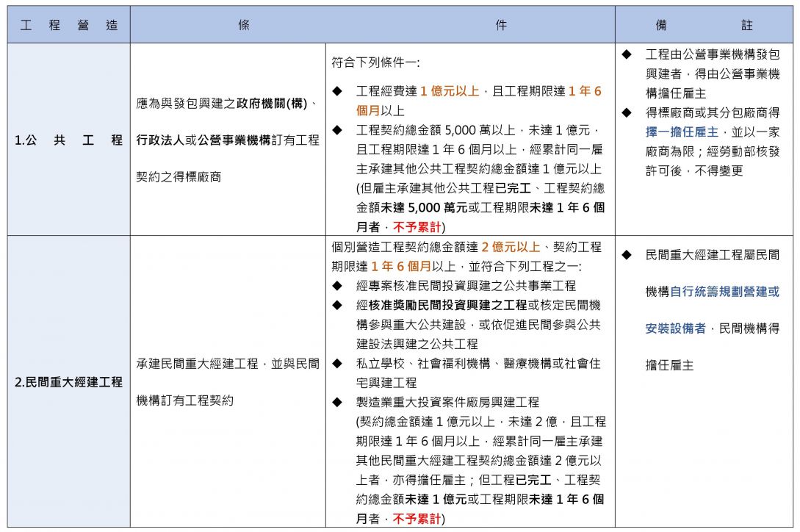Select the "備註" column header cell
This screenshot has width=800, height=532.
point(704,25)
